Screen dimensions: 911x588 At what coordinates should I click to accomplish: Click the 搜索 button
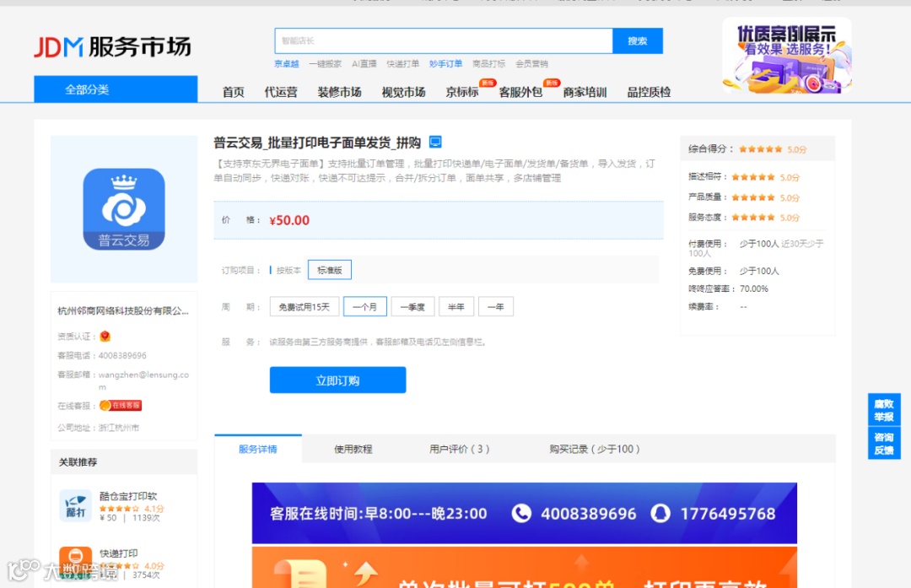pyautogui.click(x=638, y=40)
